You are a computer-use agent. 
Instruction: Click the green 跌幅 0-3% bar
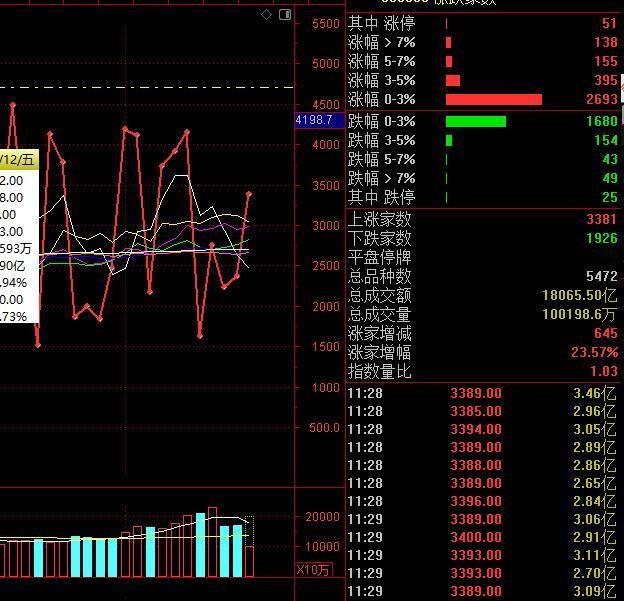[x=476, y=121]
